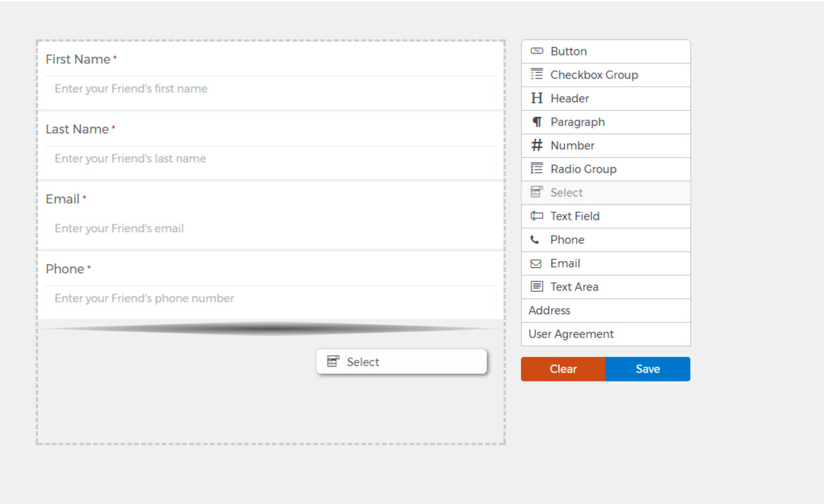Image resolution: width=824 pixels, height=504 pixels.
Task: Click the First Name field label
Action: (78, 59)
